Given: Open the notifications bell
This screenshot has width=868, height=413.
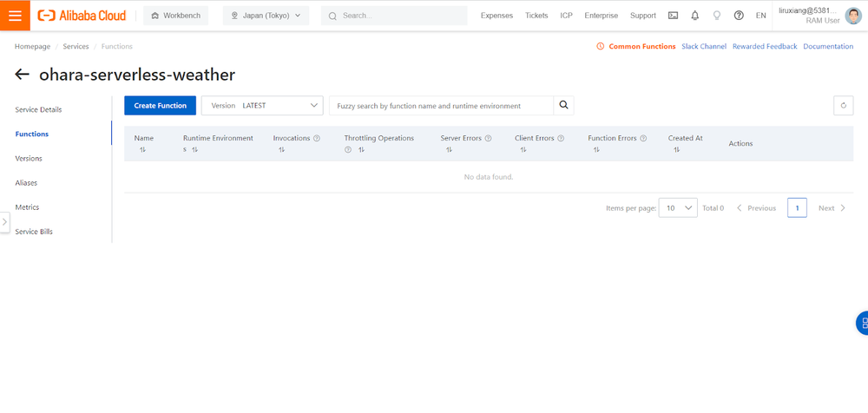Looking at the screenshot, I should click(x=695, y=16).
